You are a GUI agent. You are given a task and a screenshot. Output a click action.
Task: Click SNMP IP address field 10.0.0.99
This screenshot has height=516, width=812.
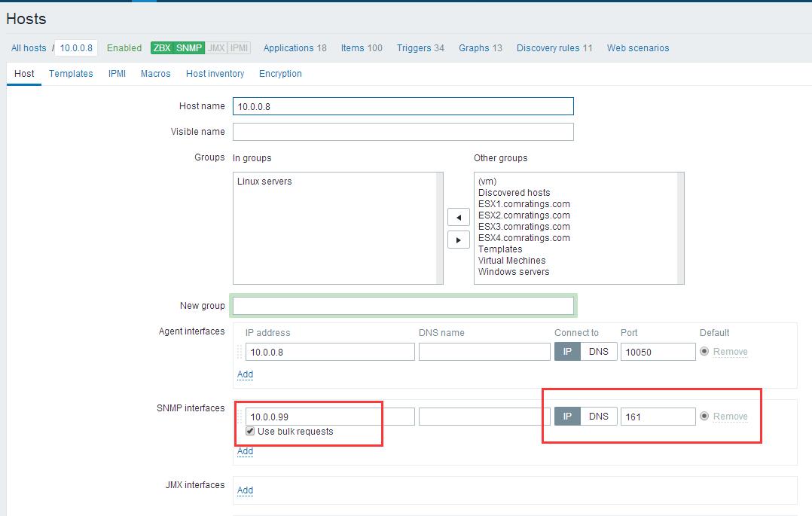(330, 417)
